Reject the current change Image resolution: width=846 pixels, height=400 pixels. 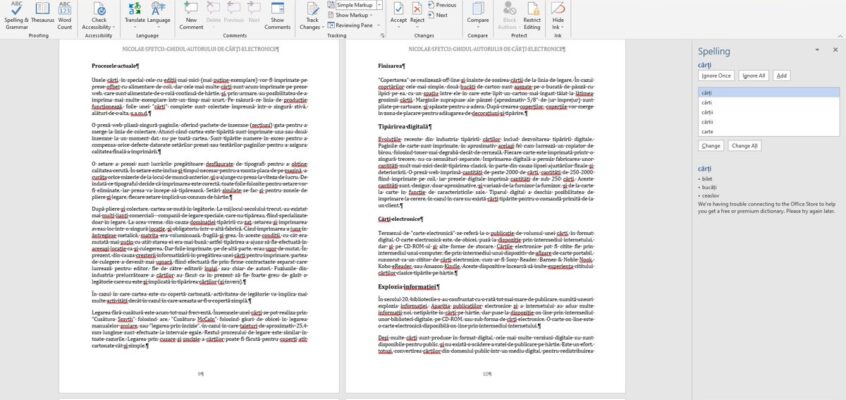tap(417, 9)
